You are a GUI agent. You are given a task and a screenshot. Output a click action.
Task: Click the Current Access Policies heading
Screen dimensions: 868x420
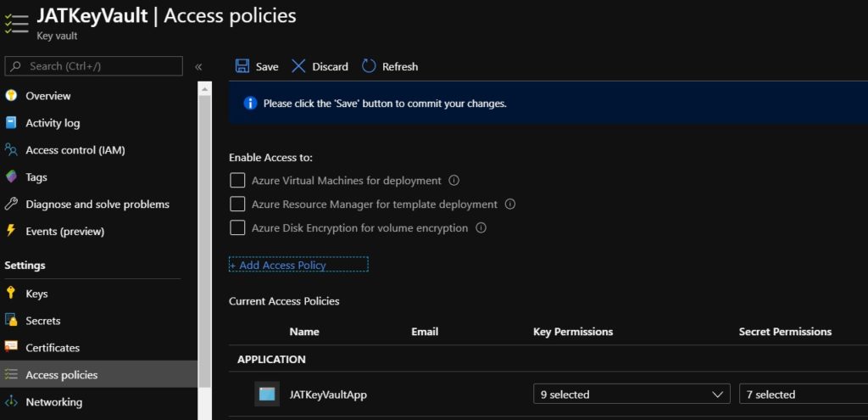pos(284,301)
